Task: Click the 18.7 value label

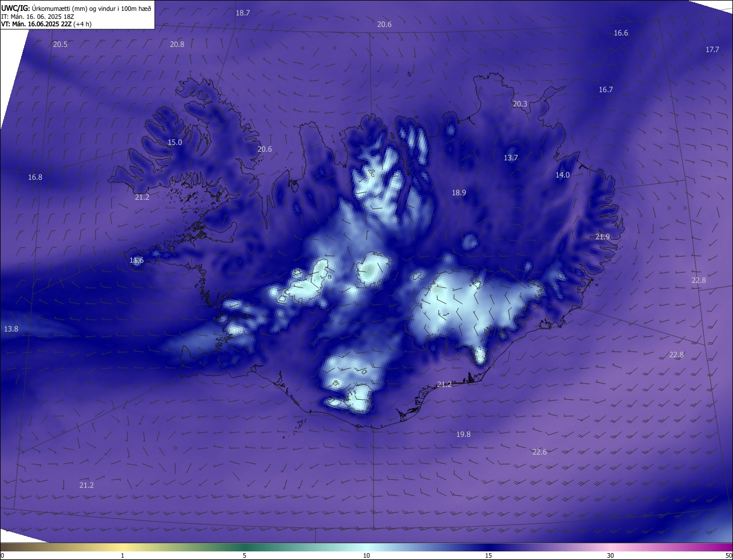Action: (x=243, y=13)
